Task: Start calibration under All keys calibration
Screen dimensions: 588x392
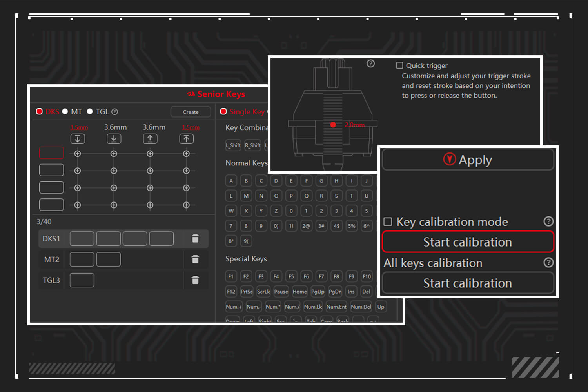Action: [468, 283]
